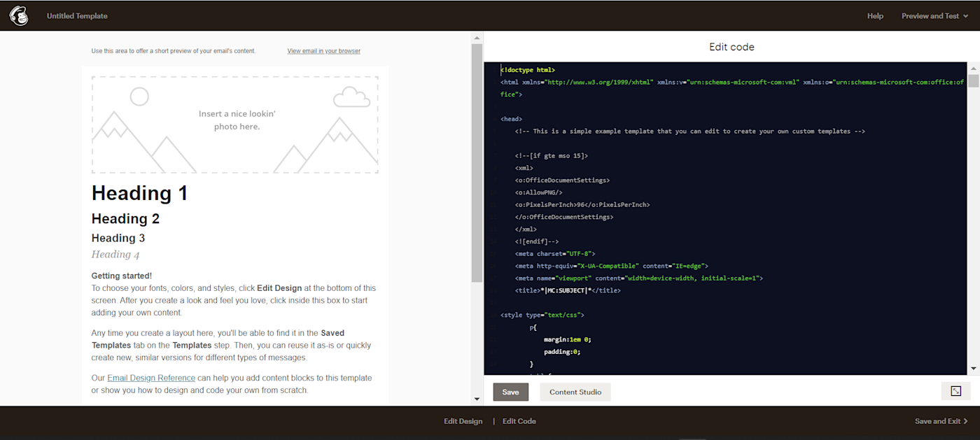
Task: Click the meta charset UTF-8 line
Action: coord(555,253)
